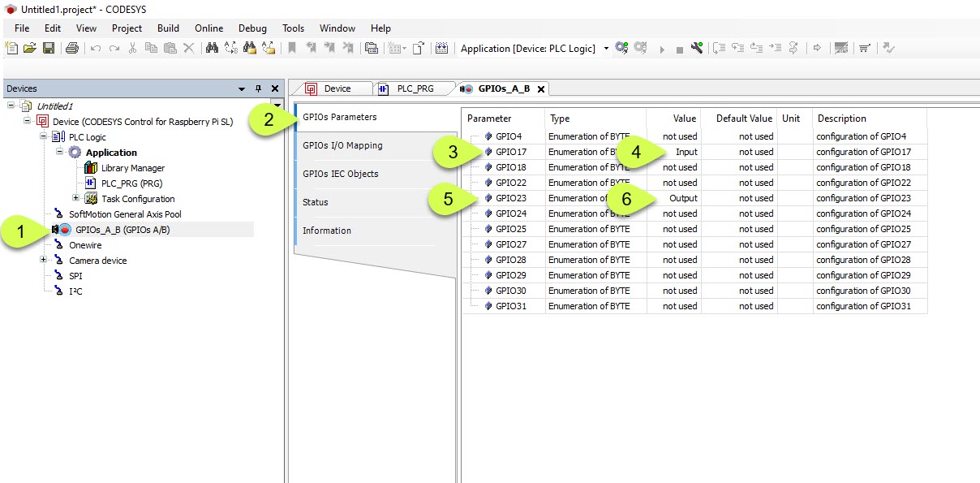Image resolution: width=980 pixels, height=483 pixels.
Task: Click the Login gear icon in toolbar
Action: point(621,49)
